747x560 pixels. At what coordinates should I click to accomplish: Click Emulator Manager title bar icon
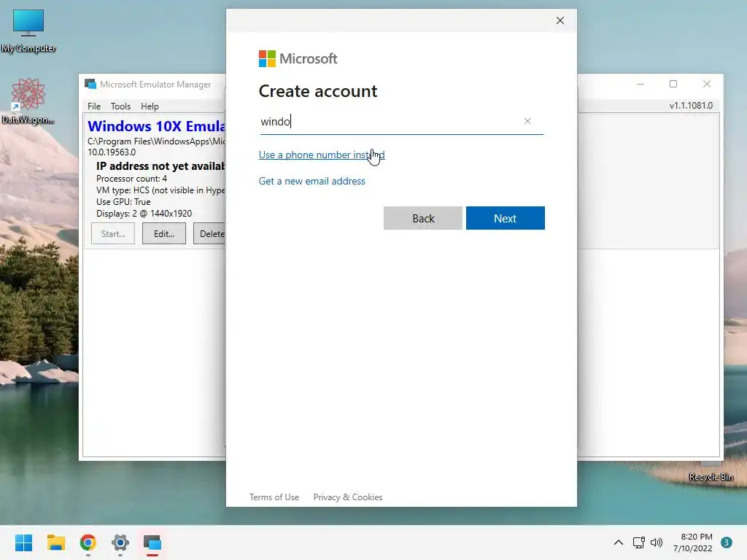90,85
